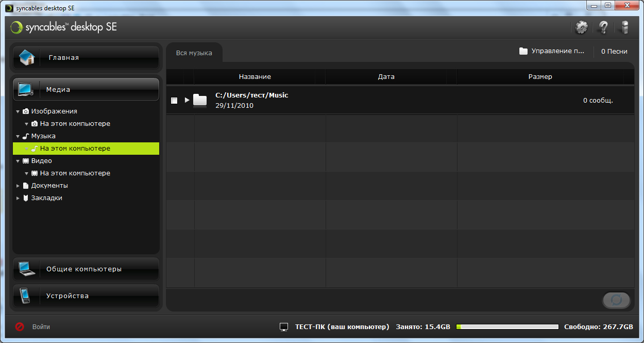Sort by Дата column header

[386, 76]
